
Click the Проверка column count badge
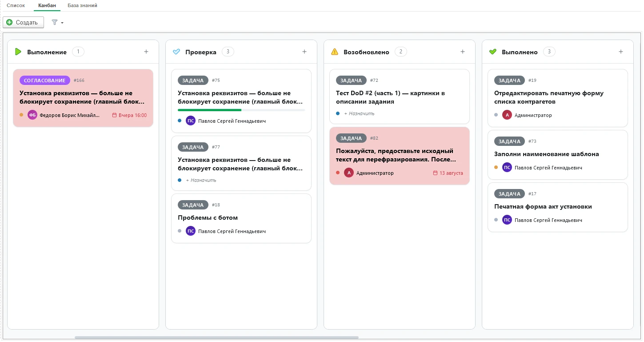tap(228, 52)
